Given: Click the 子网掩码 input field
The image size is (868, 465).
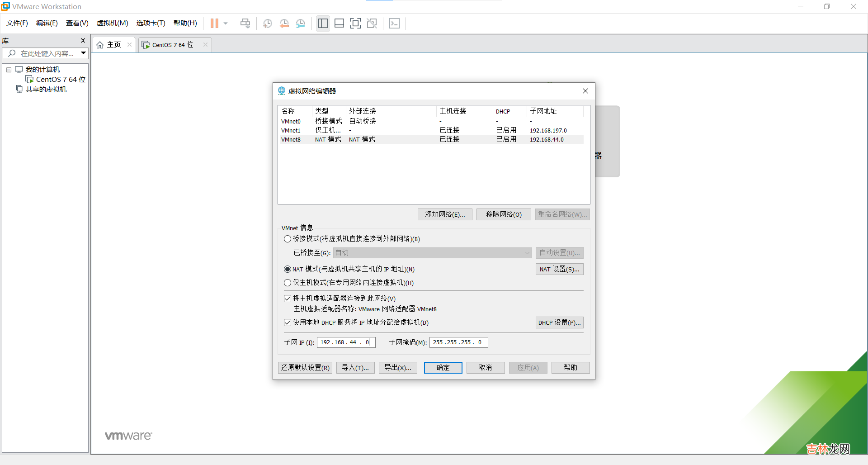Looking at the screenshot, I should pyautogui.click(x=459, y=342).
